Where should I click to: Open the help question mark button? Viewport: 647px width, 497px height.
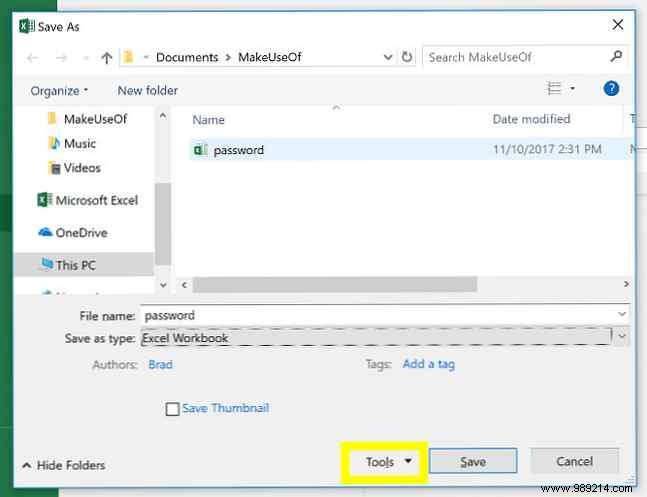point(611,88)
